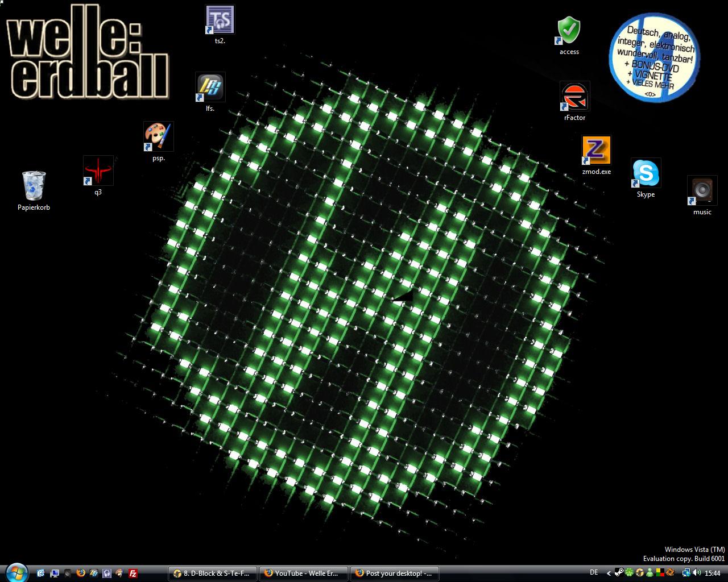Viewport: 728px width, 582px height.
Task: Open the network connection tray icon
Action: pyautogui.click(x=686, y=573)
